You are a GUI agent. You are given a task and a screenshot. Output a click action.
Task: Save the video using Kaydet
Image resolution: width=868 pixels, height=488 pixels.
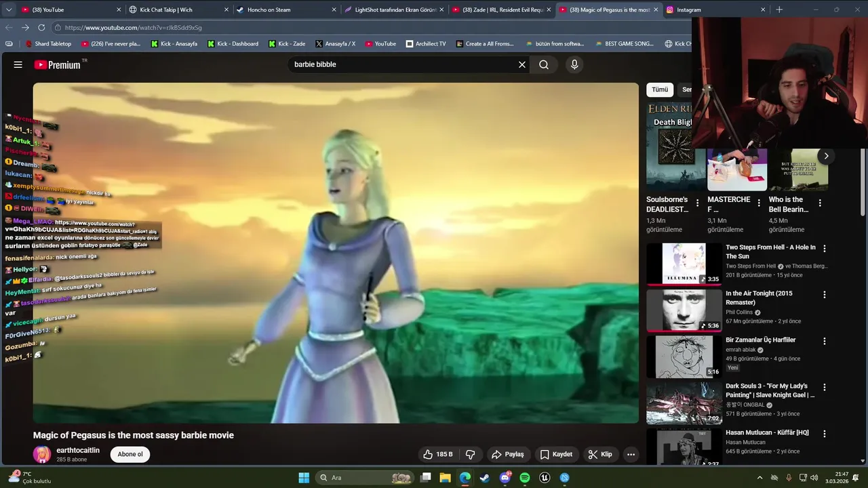556,454
